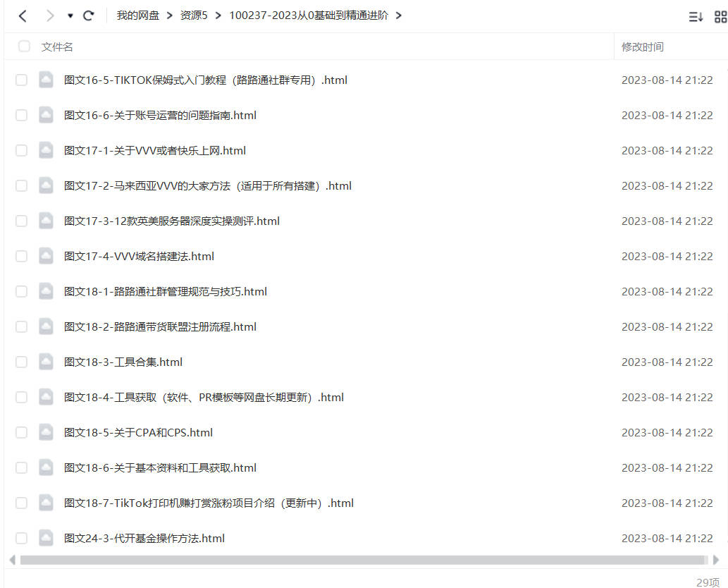Open the 资源5 breadcrumb folder
Screen dimensions: 728x588
pyautogui.click(x=194, y=16)
